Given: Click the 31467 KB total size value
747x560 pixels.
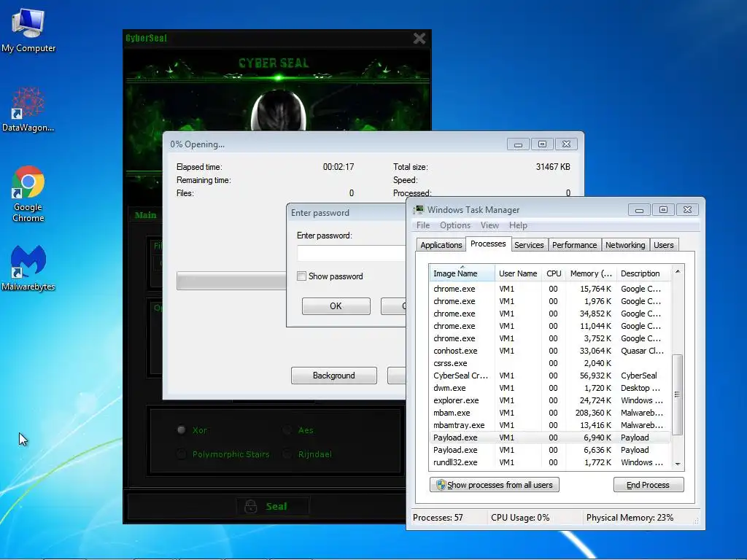Looking at the screenshot, I should [x=553, y=167].
